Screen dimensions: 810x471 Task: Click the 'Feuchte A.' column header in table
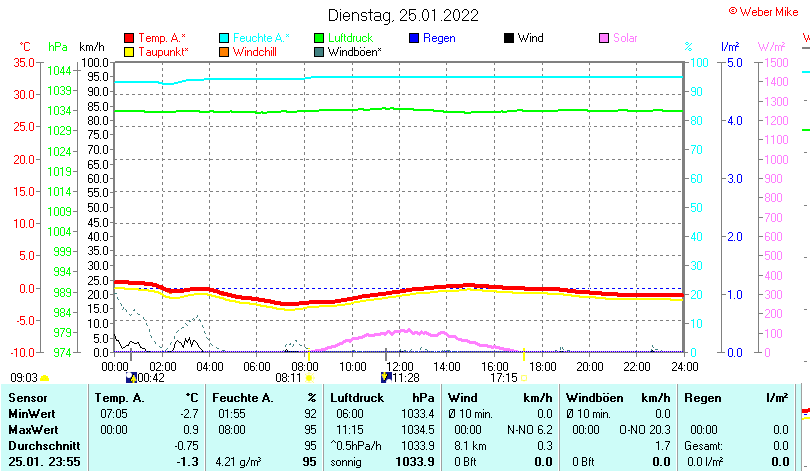tap(243, 398)
